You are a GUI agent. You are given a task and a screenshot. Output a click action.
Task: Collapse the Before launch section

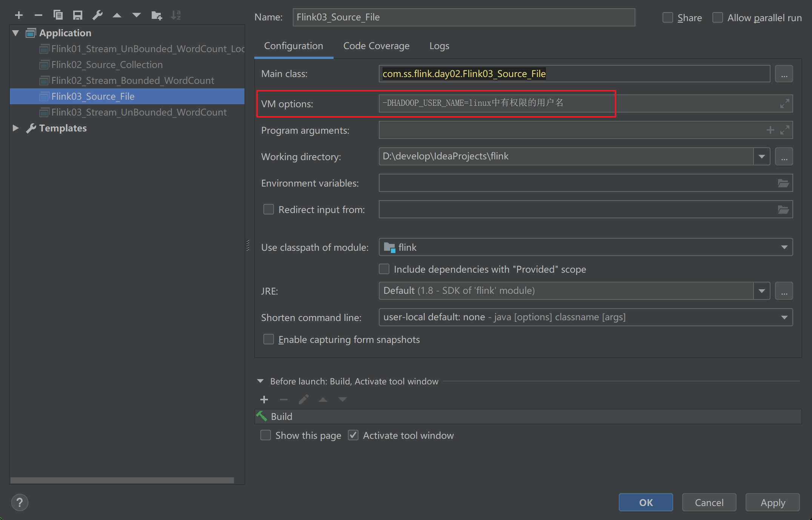pos(260,381)
